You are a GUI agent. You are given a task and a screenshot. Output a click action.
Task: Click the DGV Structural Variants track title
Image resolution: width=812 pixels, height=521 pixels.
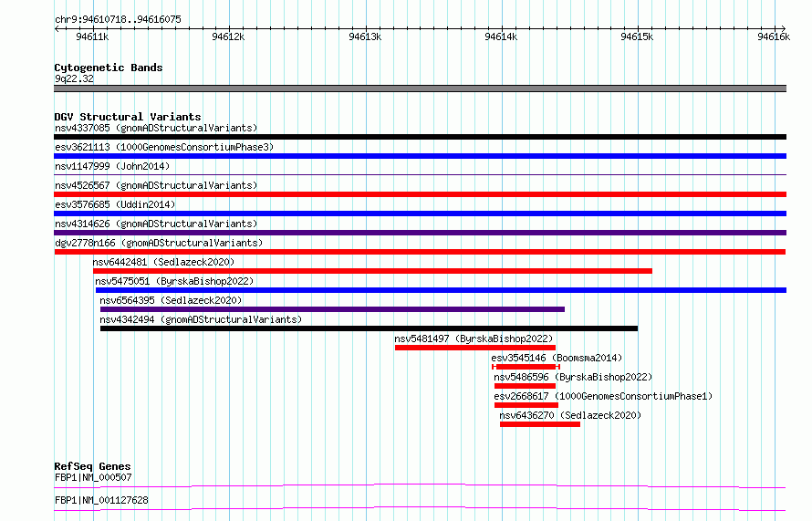(128, 117)
